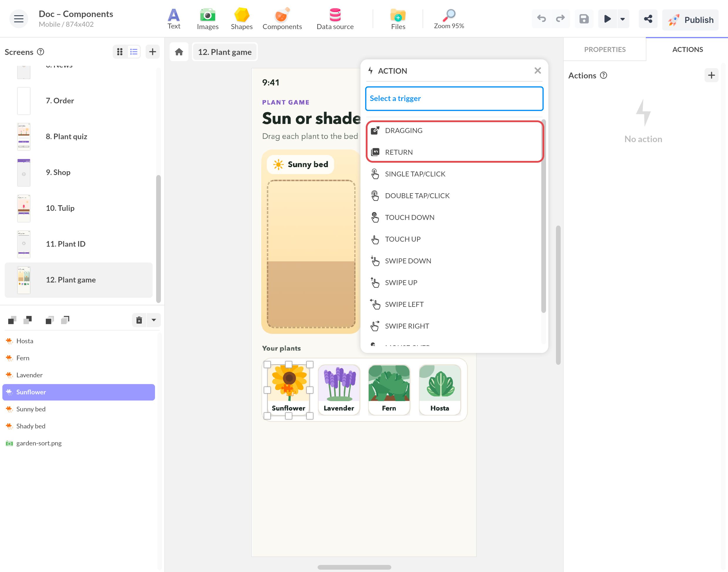Expand the preview play options arrow
This screenshot has height=572, width=728.
(x=623, y=19)
